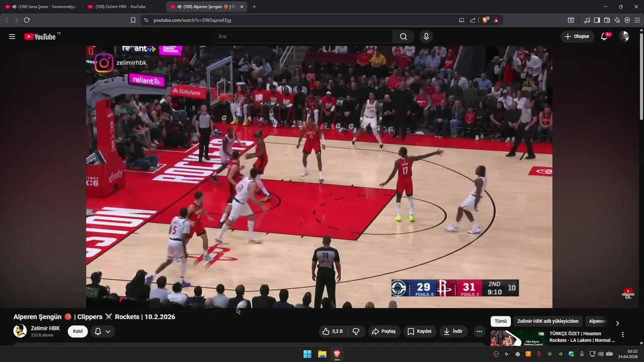Share page using the address bar share icon
The width and height of the screenshot is (644, 362).
(x=473, y=20)
